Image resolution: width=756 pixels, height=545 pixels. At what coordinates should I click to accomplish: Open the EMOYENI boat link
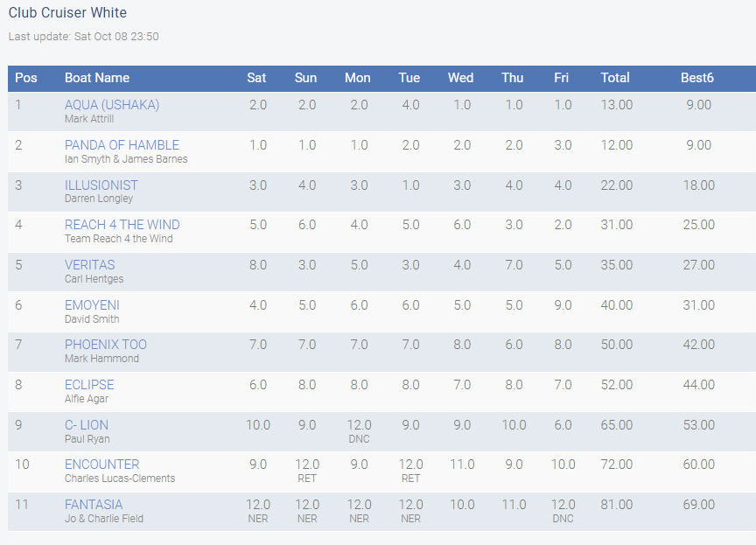(x=92, y=305)
